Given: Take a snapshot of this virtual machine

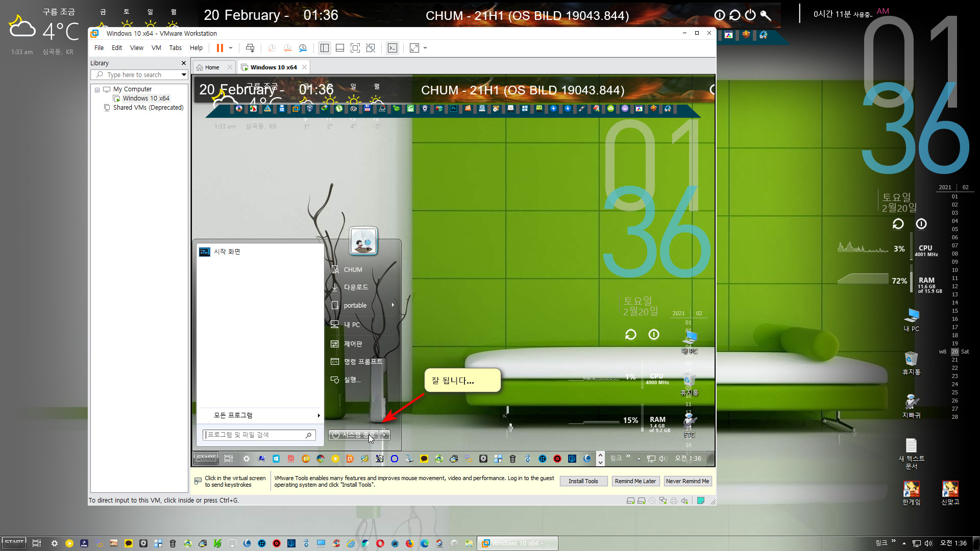Looking at the screenshot, I should 272,48.
